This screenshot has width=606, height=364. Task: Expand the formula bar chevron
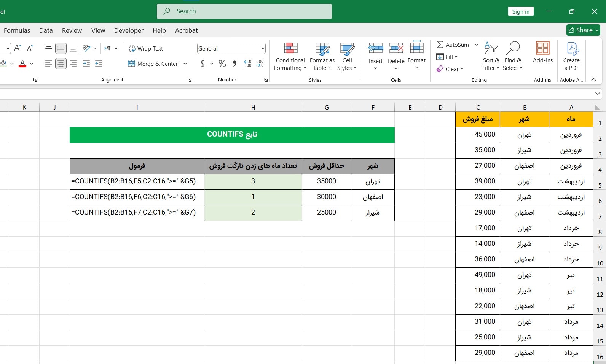597,94
